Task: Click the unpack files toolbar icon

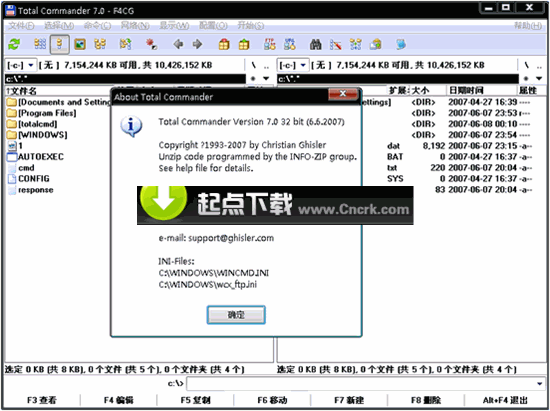Action: [244, 44]
